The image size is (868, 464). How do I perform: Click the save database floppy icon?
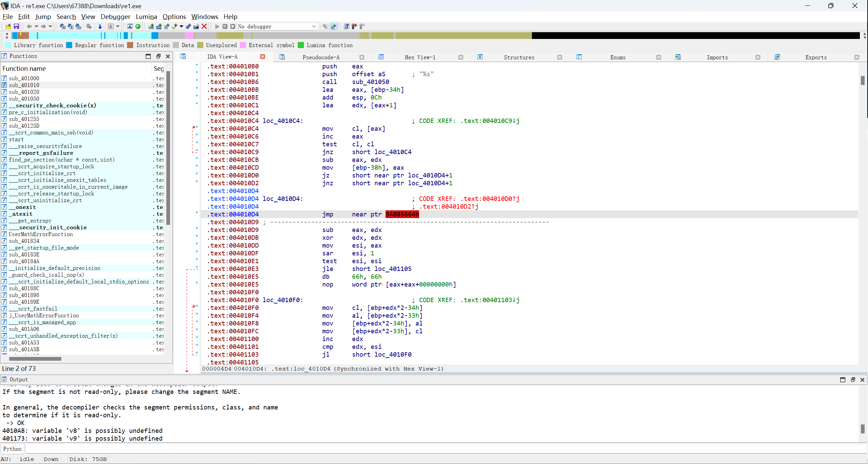pyautogui.click(x=16, y=26)
